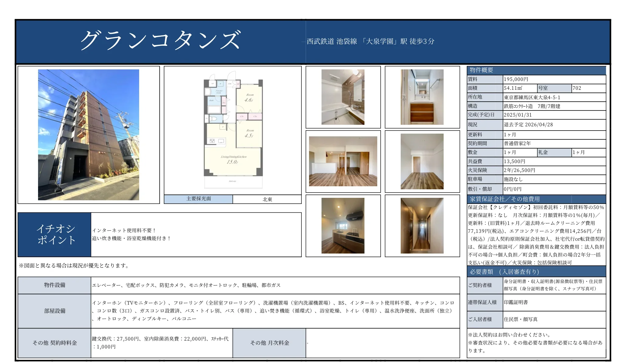Click the address 東京都練馬区東大泉4-5-1
Screen dimensions: 626x364
532,97
